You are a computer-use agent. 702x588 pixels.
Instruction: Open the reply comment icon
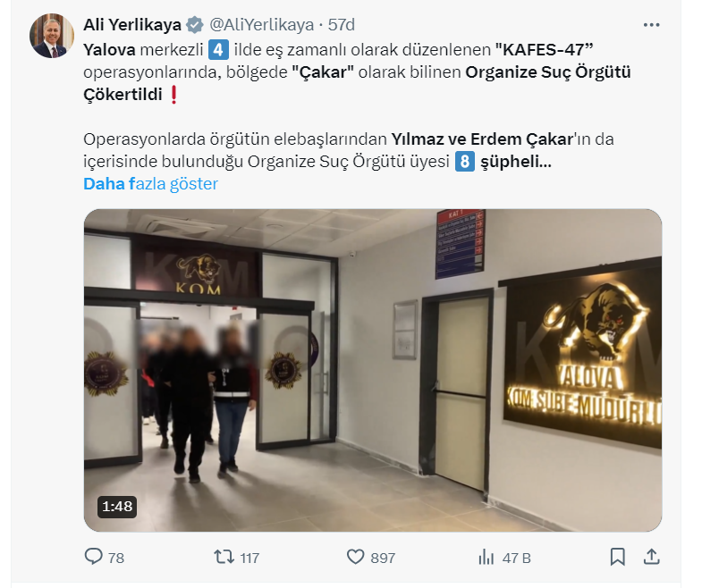(x=94, y=557)
